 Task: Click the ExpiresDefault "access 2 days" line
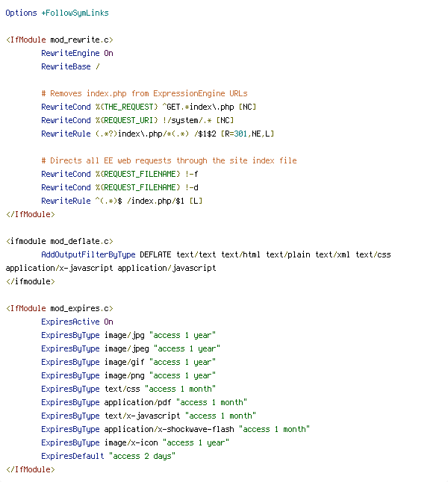(x=108, y=456)
